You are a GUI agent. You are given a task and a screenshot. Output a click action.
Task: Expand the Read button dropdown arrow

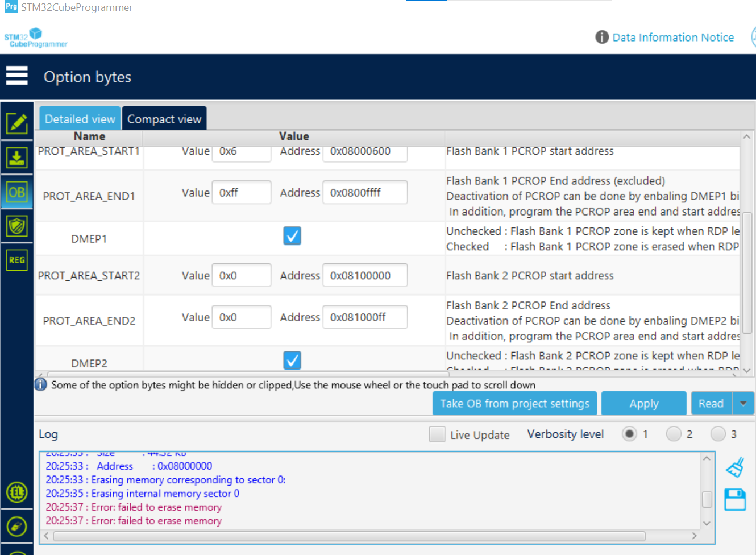[x=743, y=403]
